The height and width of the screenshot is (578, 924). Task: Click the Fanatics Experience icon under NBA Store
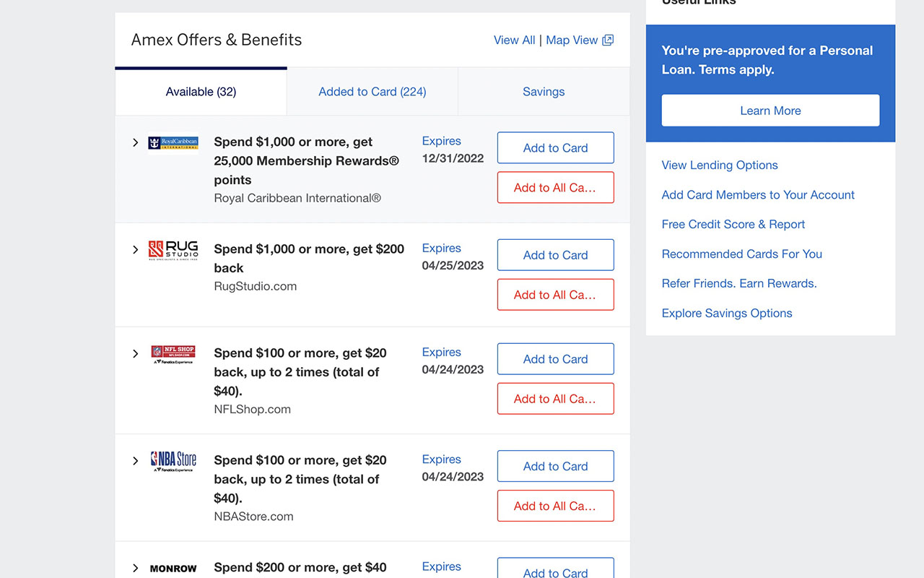(173, 471)
